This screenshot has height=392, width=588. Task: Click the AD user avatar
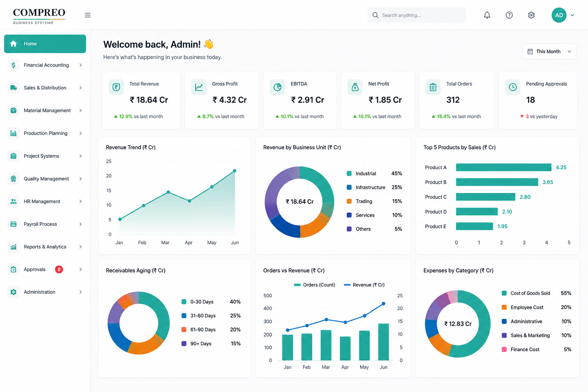(559, 15)
